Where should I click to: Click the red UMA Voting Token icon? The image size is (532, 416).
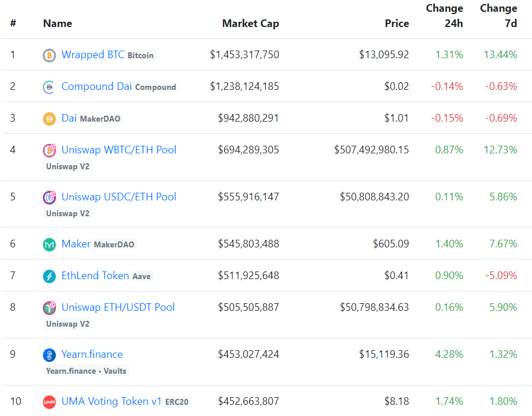click(x=49, y=401)
